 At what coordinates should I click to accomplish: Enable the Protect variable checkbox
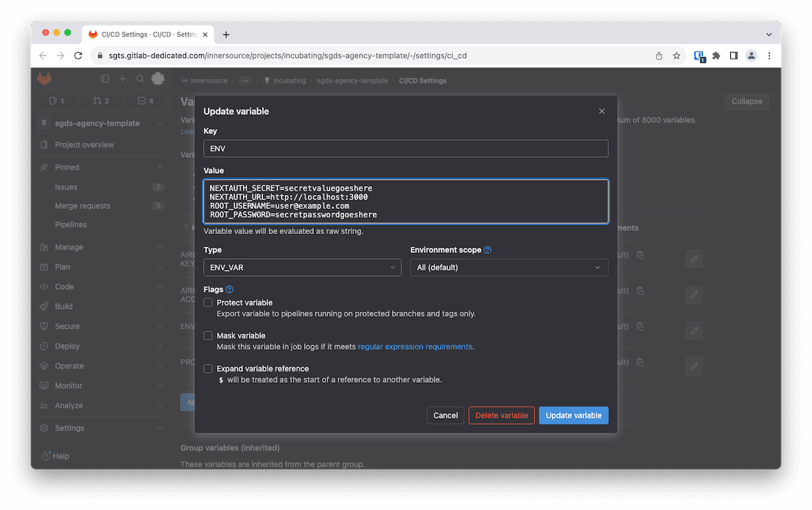(208, 302)
